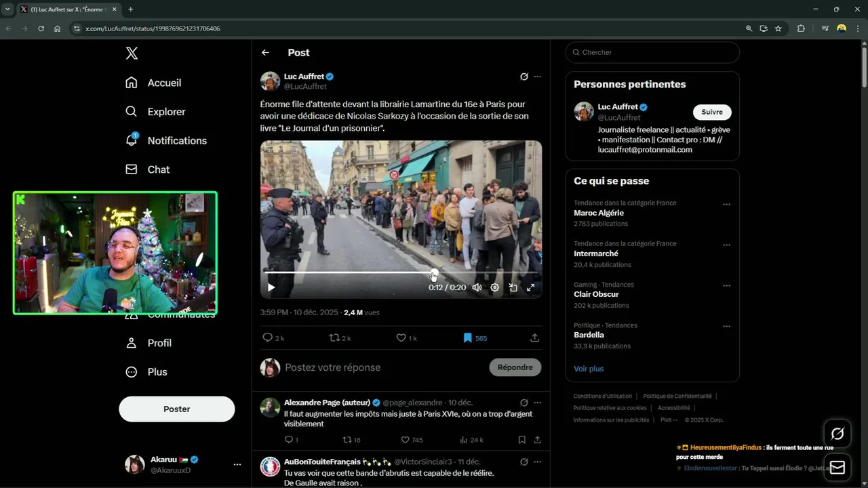Open floating messages envelope button
868x488 pixels.
[837, 468]
